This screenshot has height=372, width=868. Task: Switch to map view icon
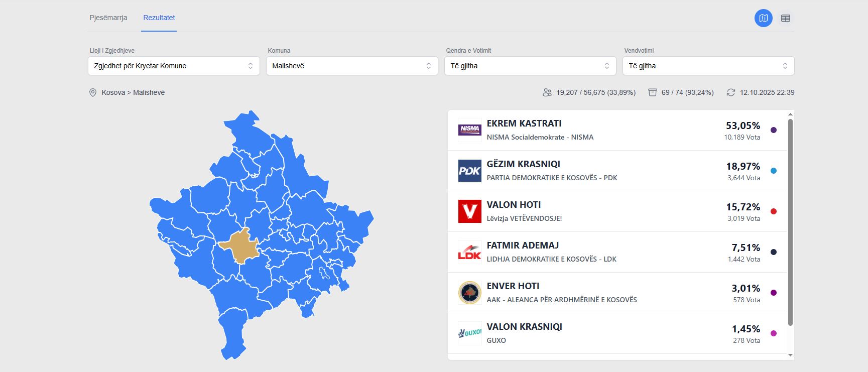click(x=763, y=19)
